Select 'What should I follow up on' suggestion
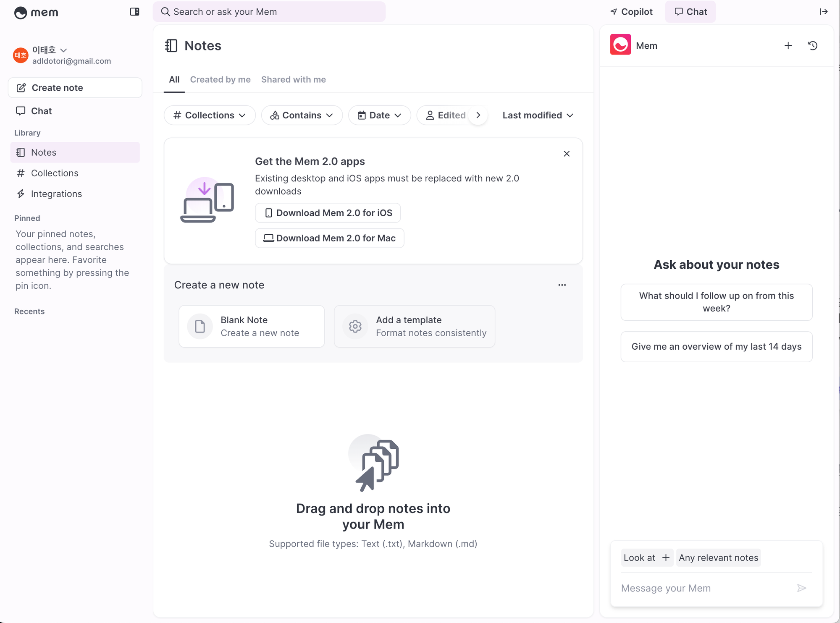The height and width of the screenshot is (623, 840). tap(717, 302)
